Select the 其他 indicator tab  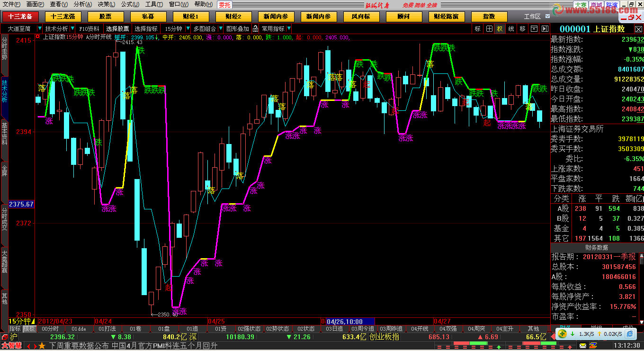(x=533, y=329)
